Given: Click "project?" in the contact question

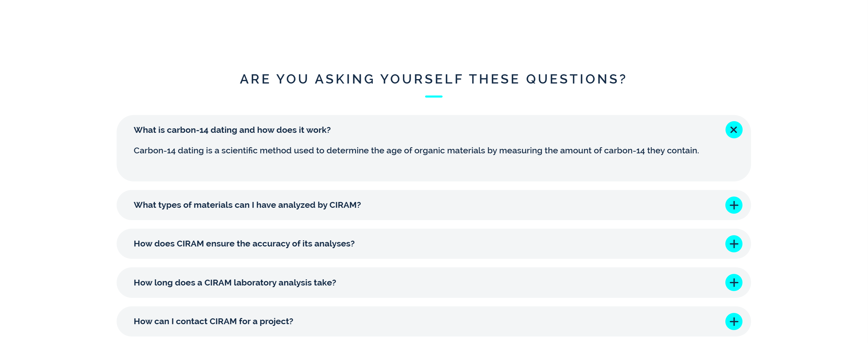Looking at the screenshot, I should click(276, 321).
